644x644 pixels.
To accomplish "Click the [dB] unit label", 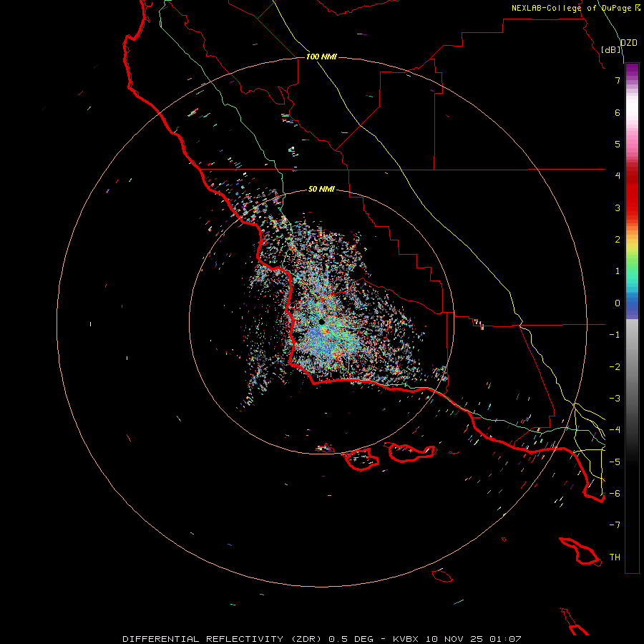I will tap(611, 49).
